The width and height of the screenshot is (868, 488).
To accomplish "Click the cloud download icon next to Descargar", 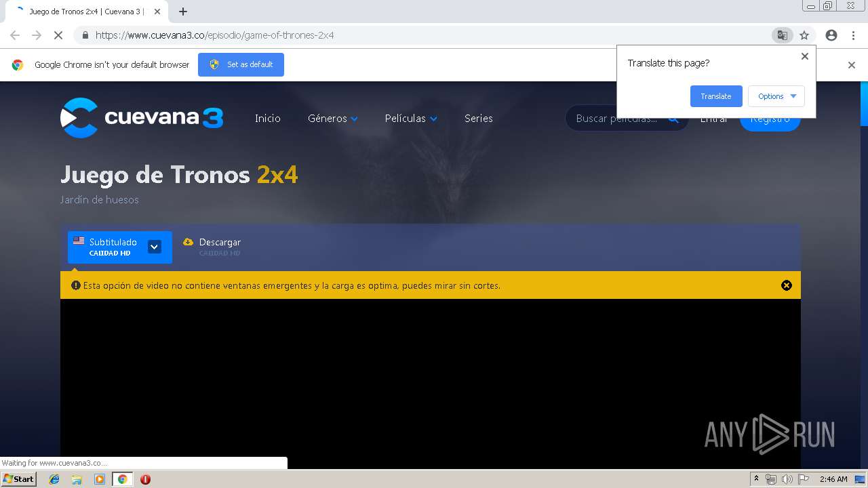I will coord(188,242).
